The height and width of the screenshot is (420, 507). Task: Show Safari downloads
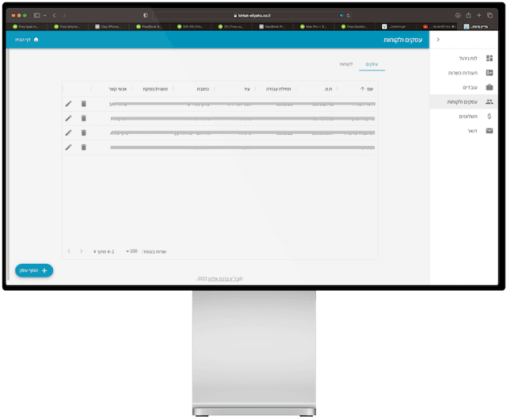(x=458, y=15)
